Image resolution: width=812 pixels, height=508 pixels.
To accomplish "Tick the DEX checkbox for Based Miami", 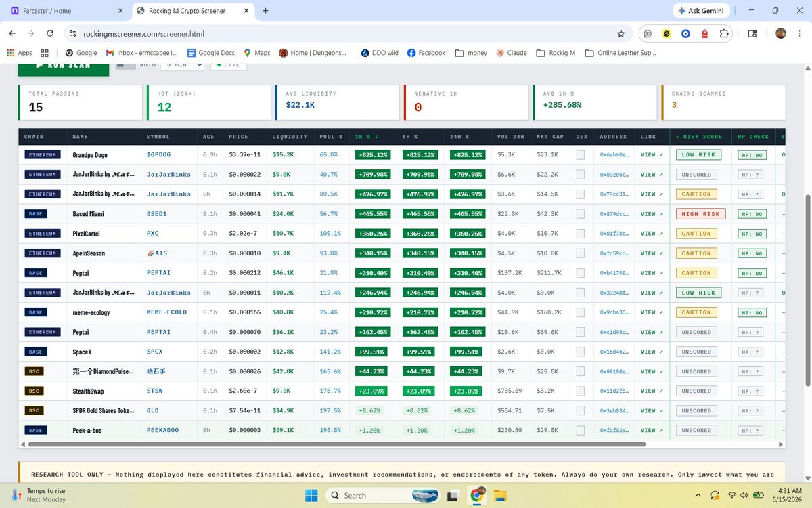I will coord(581,214).
